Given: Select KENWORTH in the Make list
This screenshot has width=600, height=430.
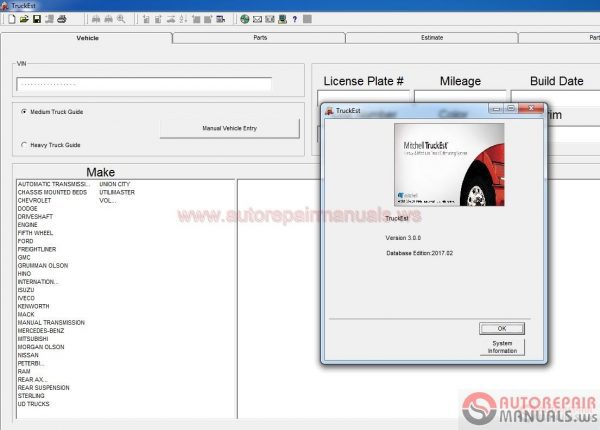Looking at the screenshot, I should point(34,306).
